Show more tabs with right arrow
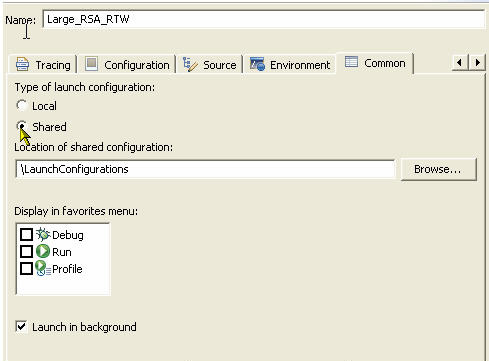 [477, 62]
